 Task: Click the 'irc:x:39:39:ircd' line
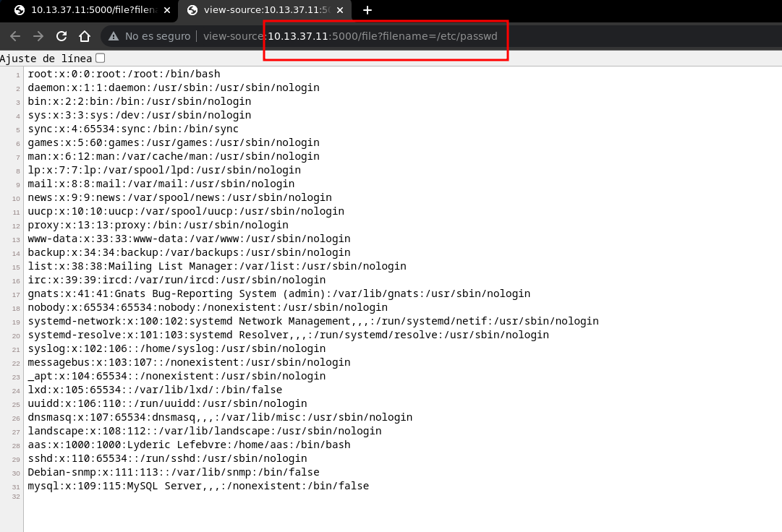tap(177, 280)
